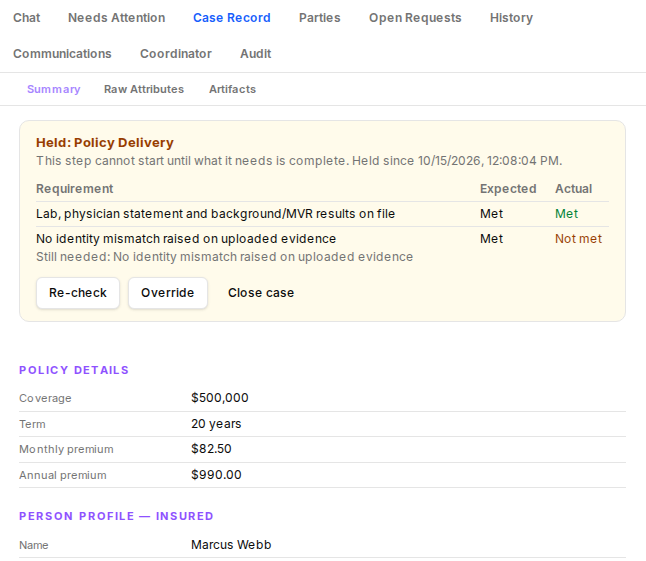Open the Communications tab
This screenshot has width=646, height=561.
62,54
